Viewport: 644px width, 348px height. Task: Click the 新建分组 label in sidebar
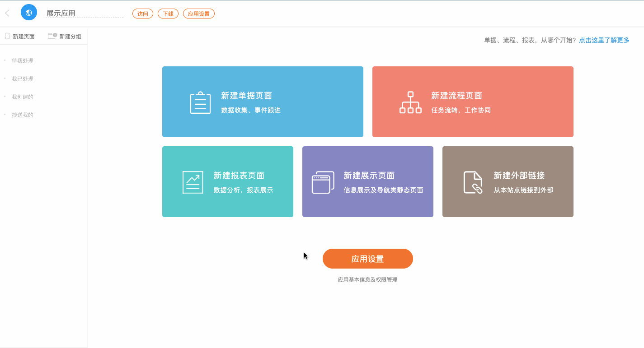[x=71, y=37]
